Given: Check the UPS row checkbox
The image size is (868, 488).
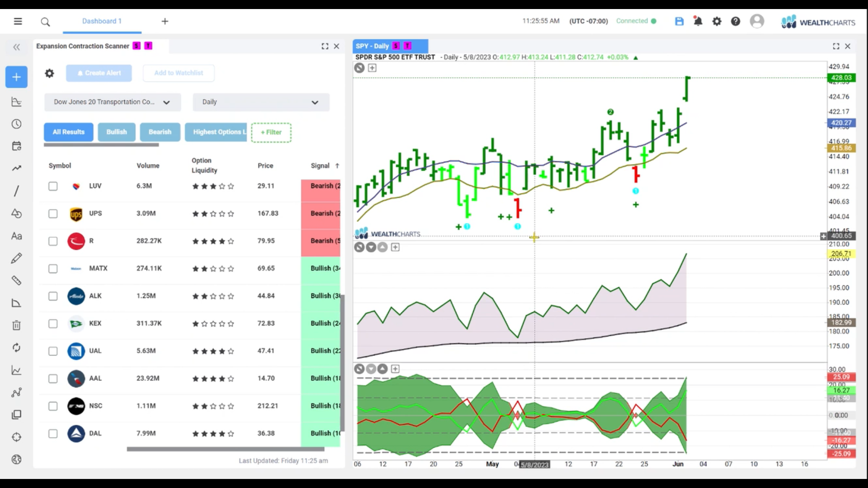Looking at the screenshot, I should 53,214.
